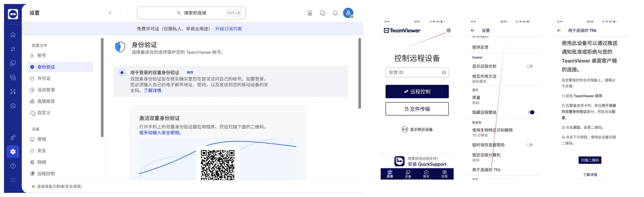Click 了解详情 link in two-factor description
The width and height of the screenshot is (644, 197).
tap(152, 91)
